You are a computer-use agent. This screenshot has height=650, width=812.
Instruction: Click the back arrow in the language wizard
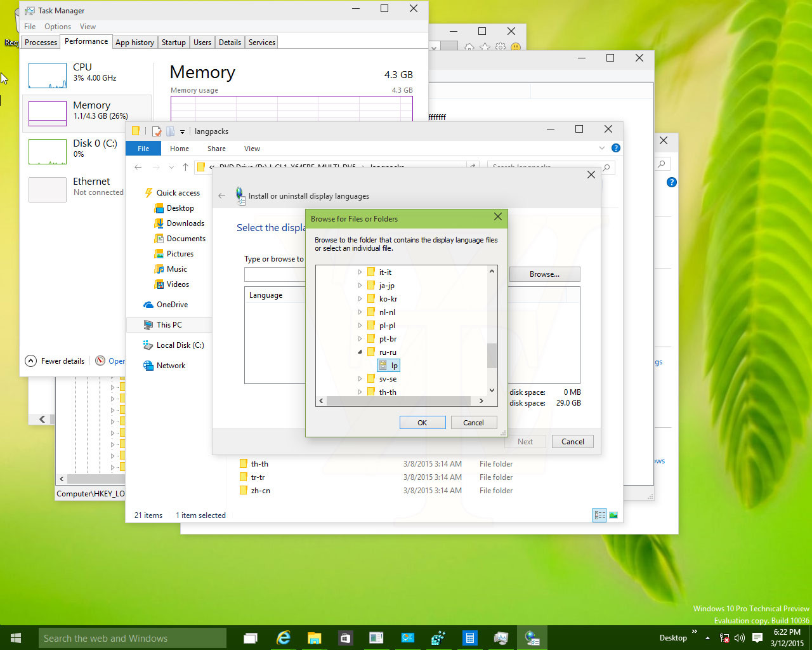(x=221, y=196)
